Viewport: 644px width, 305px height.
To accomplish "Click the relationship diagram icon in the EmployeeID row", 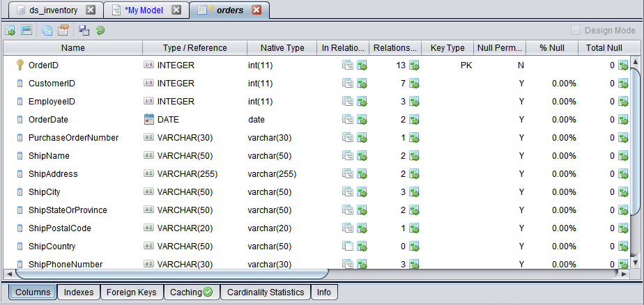I will pos(348,102).
